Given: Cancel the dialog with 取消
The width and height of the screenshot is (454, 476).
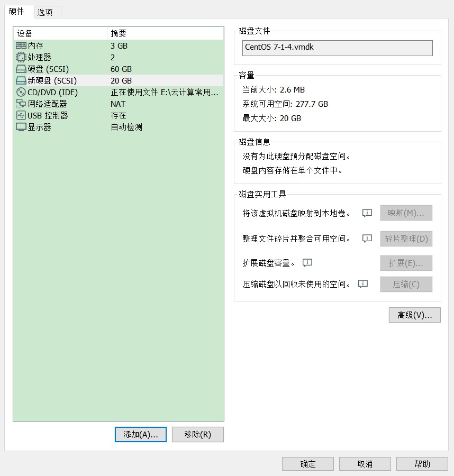Looking at the screenshot, I should (x=365, y=464).
